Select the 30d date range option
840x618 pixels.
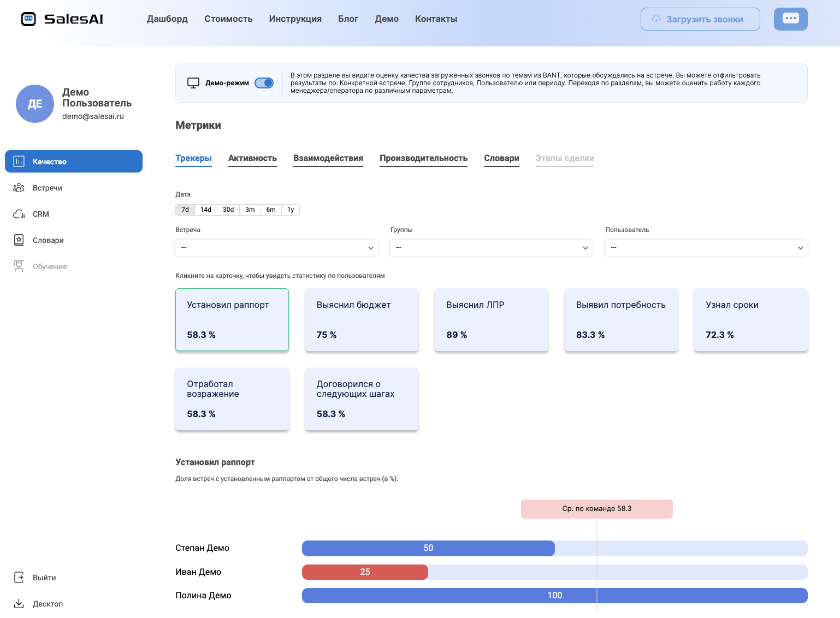228,210
